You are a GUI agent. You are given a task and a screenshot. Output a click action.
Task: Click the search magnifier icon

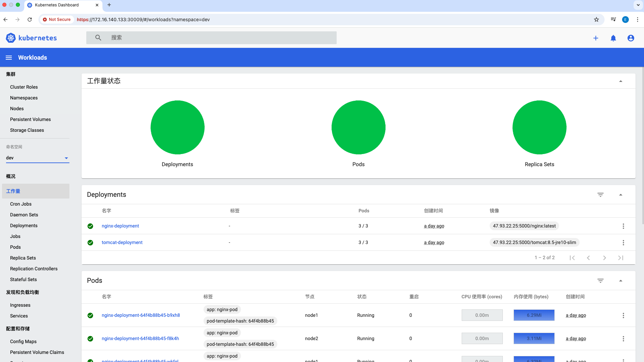point(98,38)
